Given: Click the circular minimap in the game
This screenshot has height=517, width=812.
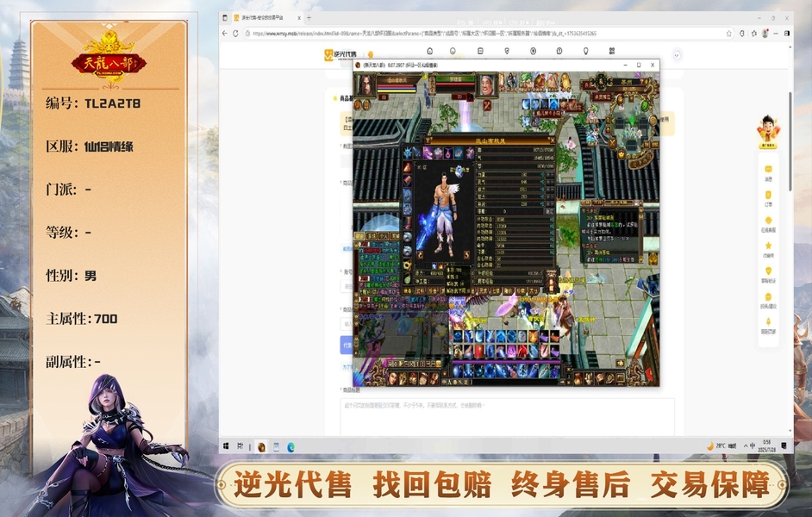Looking at the screenshot, I should tap(630, 127).
